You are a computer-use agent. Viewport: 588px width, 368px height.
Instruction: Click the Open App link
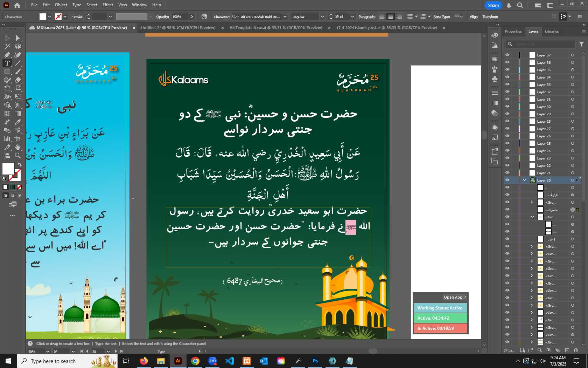coord(455,297)
